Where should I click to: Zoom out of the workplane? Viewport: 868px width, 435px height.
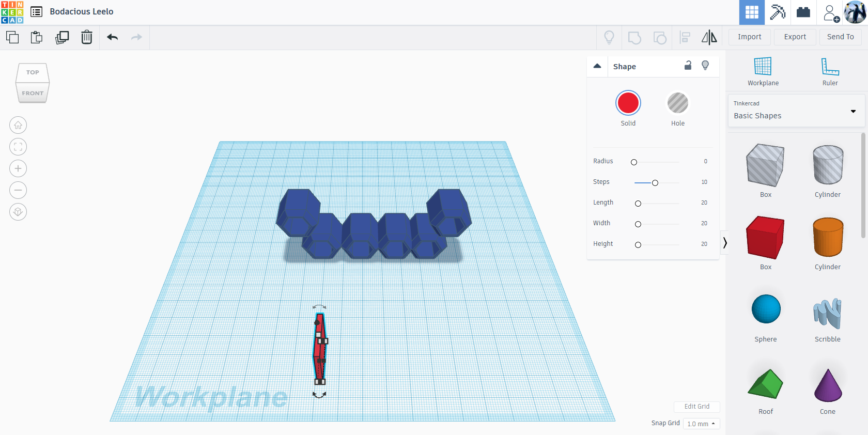pos(18,190)
